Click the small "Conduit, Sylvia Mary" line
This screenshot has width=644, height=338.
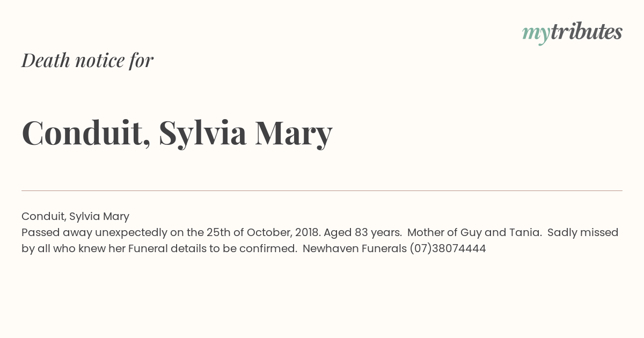pyautogui.click(x=75, y=216)
